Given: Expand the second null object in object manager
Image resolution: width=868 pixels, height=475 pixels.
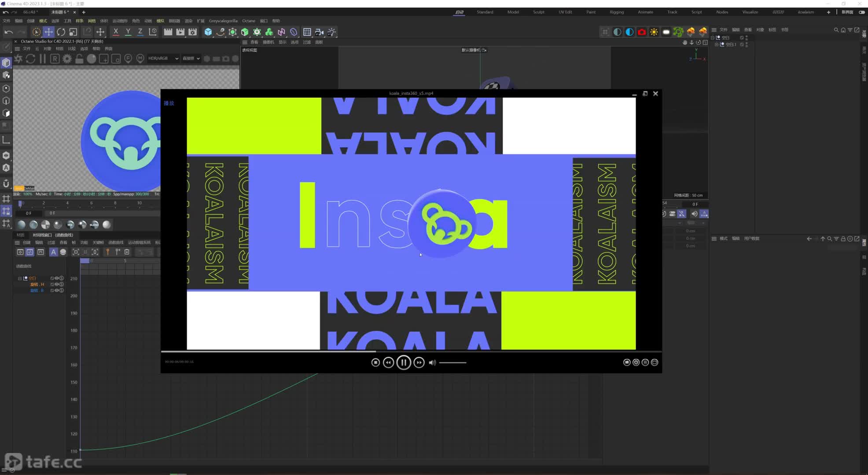Looking at the screenshot, I should point(717,44).
